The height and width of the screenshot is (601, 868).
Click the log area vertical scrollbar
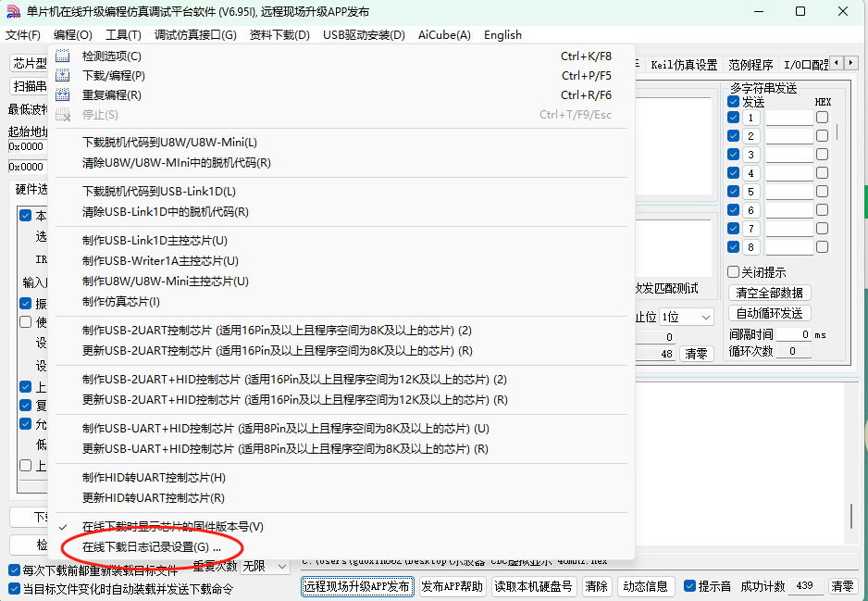click(x=850, y=516)
